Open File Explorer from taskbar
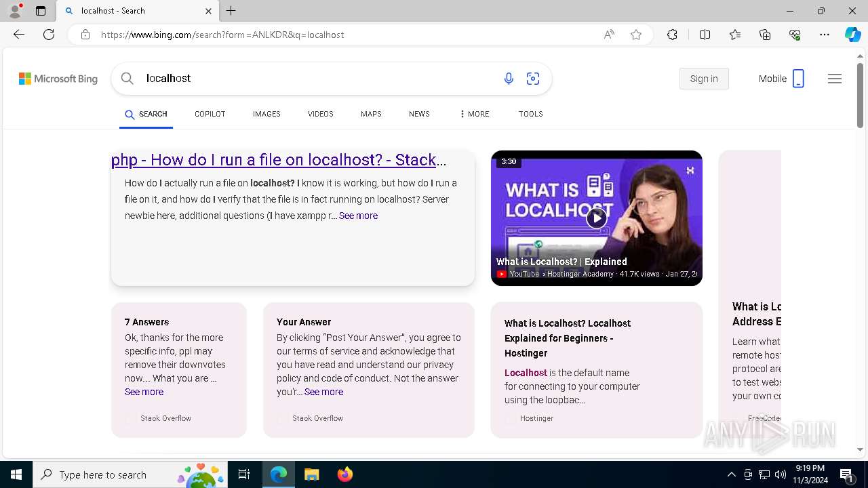Viewport: 868px width, 488px height. (311, 474)
